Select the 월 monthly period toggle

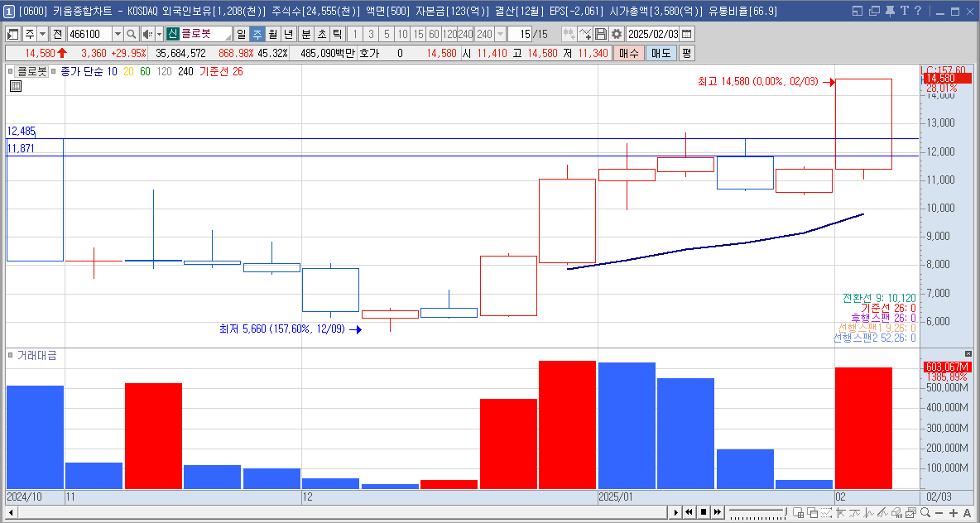272,34
